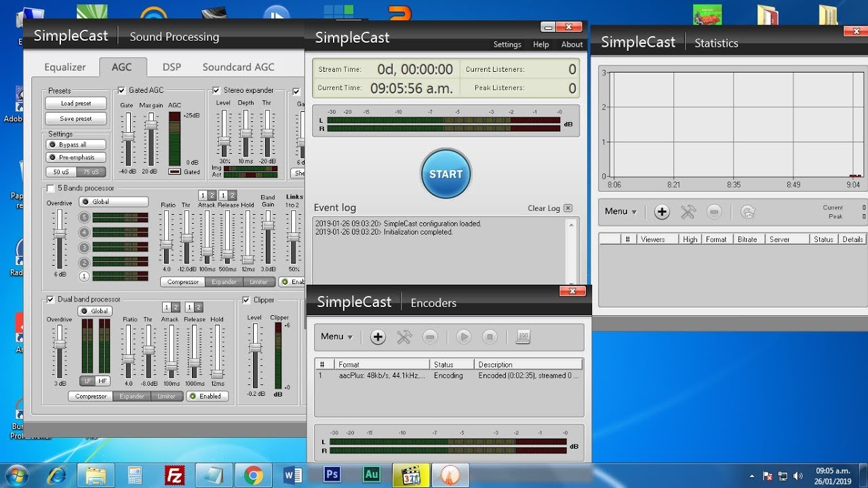This screenshot has width=868, height=488.
Task: Toggle the Gated AGC checkbox
Action: click(x=122, y=90)
